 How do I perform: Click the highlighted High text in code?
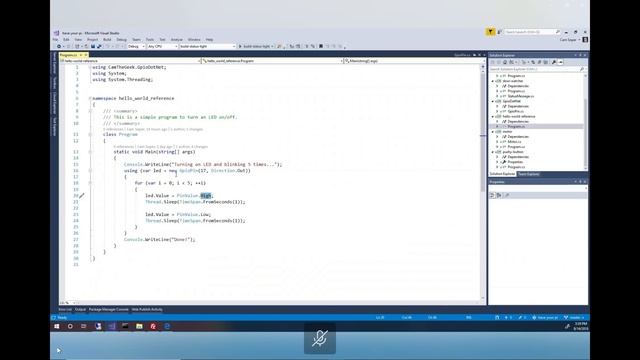coord(206,196)
